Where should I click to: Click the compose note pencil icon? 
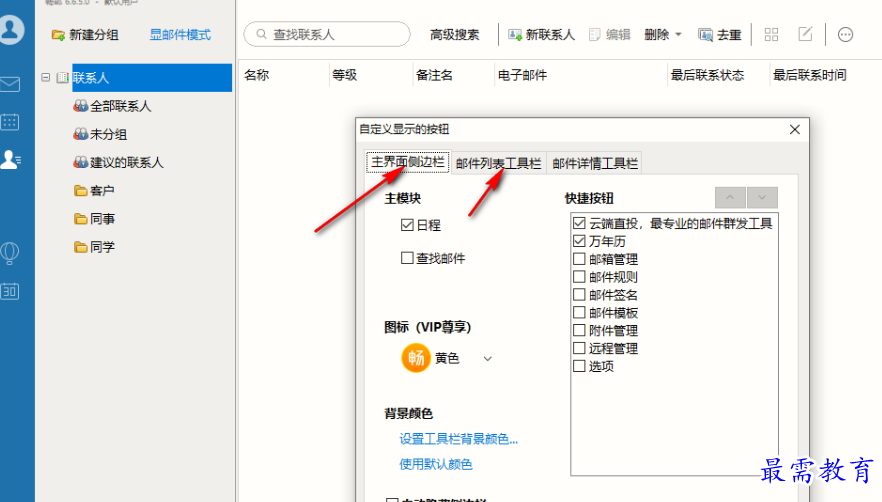click(x=806, y=34)
